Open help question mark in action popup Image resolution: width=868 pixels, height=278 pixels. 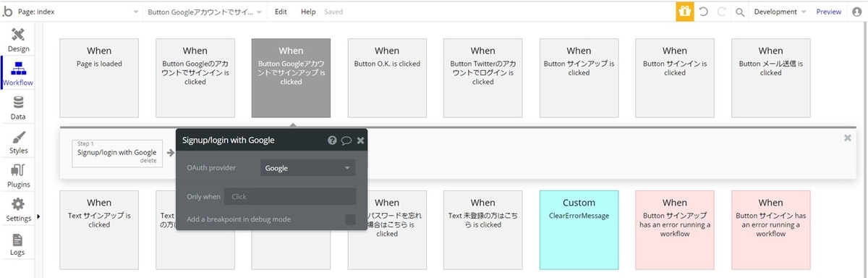pos(332,140)
